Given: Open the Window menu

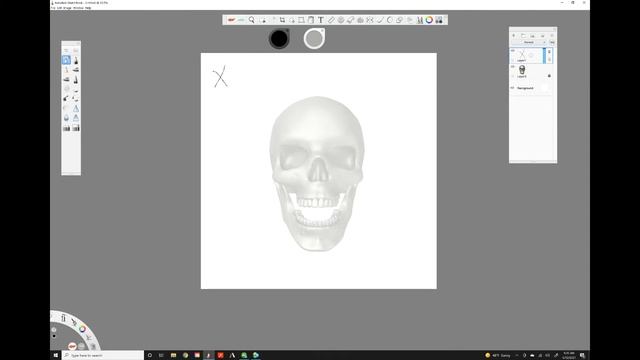Looking at the screenshot, I should 78,8.
